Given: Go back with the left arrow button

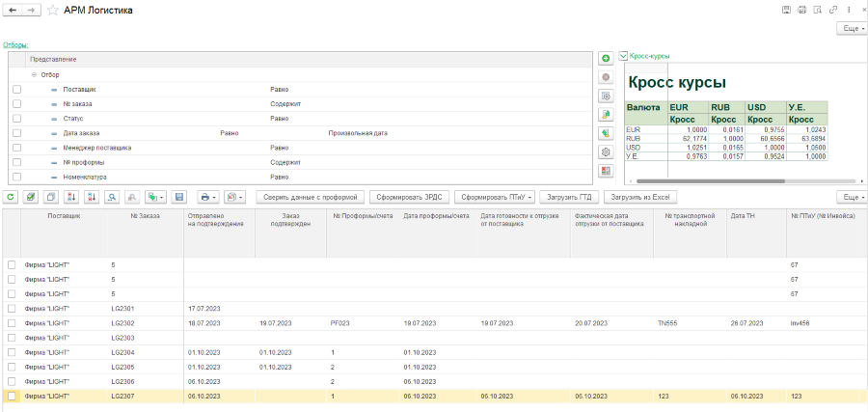Looking at the screenshot, I should [13, 10].
